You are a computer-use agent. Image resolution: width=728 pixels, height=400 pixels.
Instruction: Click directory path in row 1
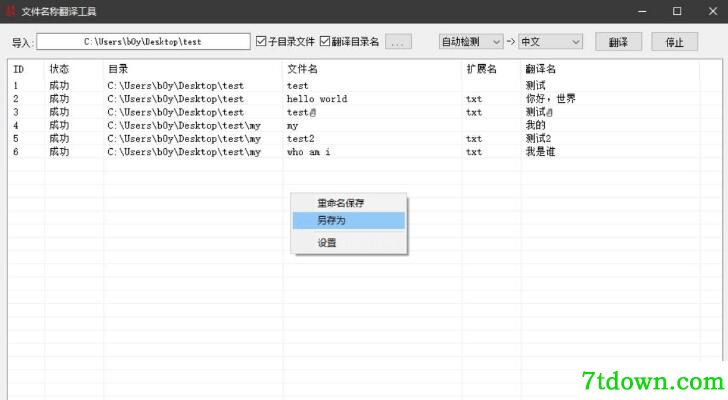click(176, 86)
